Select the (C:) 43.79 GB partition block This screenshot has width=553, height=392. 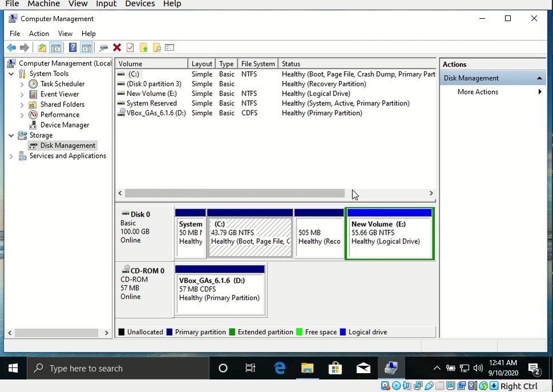(x=250, y=234)
